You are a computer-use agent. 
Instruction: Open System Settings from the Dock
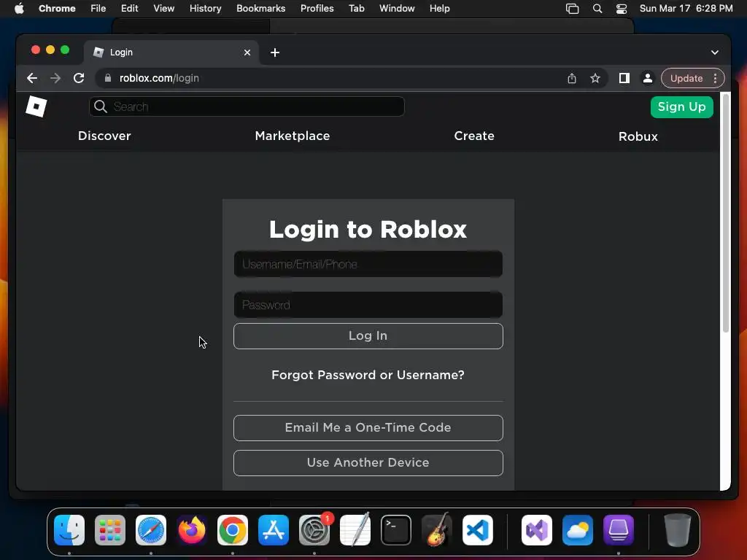(314, 529)
